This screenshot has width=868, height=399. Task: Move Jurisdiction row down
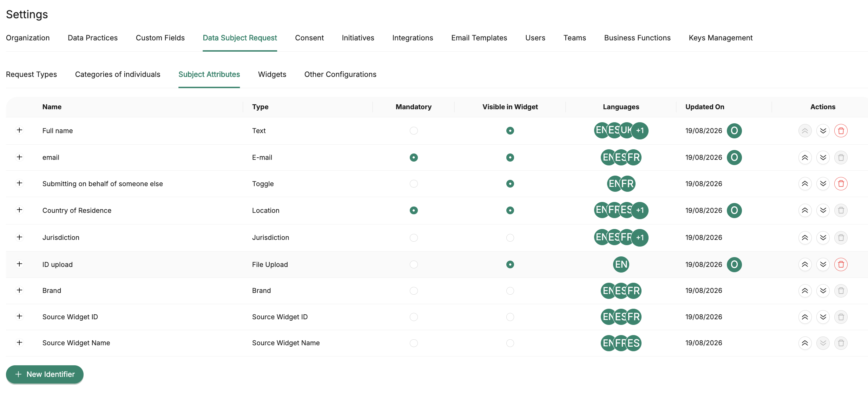click(823, 238)
